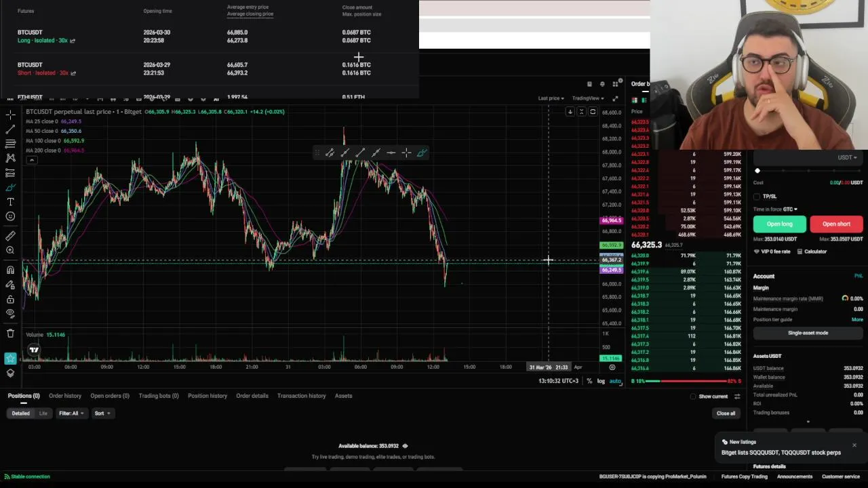Click the positions settings sliders icon
This screenshot has width=868, height=488.
(x=737, y=396)
